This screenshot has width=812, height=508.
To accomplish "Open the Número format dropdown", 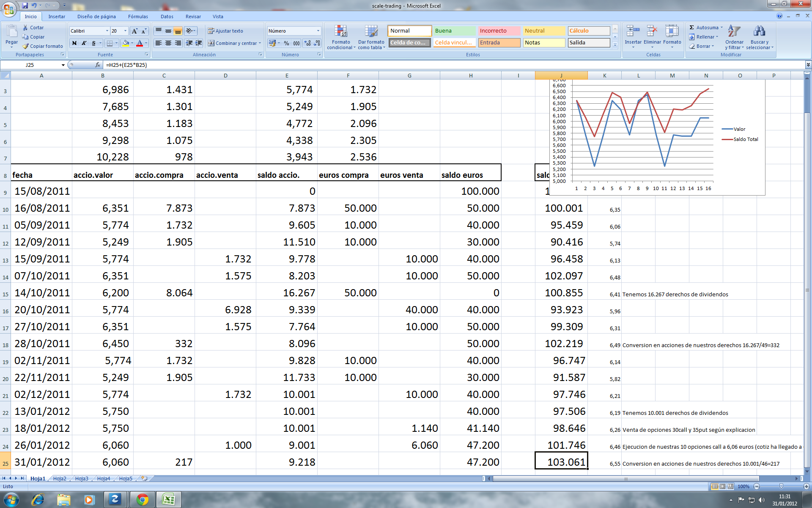I will click(318, 31).
